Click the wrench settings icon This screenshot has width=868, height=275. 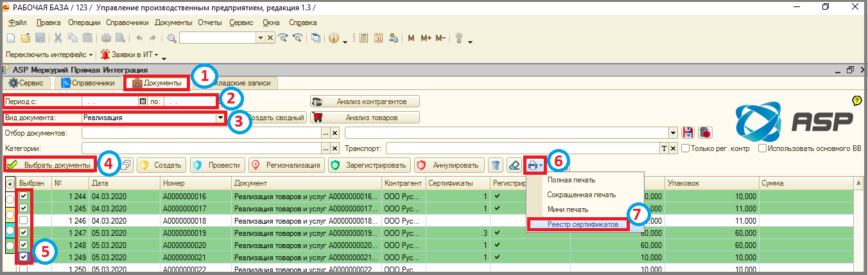click(x=459, y=38)
